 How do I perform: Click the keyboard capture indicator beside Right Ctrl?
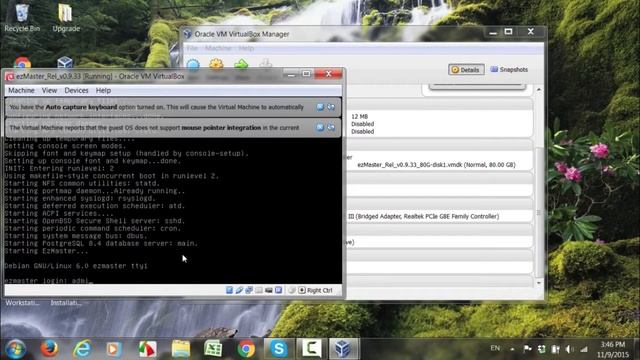point(302,290)
